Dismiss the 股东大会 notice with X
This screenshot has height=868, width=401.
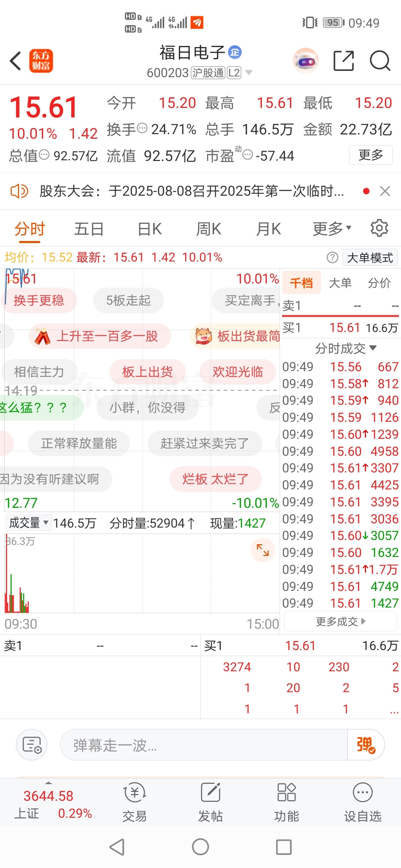point(385,191)
